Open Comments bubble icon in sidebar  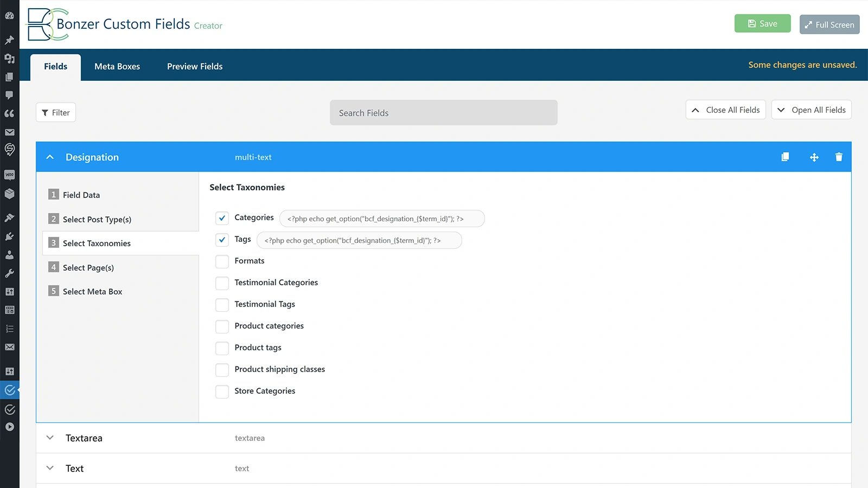[x=9, y=95]
